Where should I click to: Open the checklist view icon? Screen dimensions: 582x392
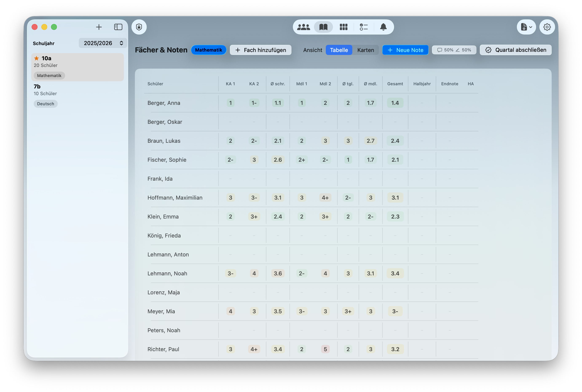[x=363, y=27]
